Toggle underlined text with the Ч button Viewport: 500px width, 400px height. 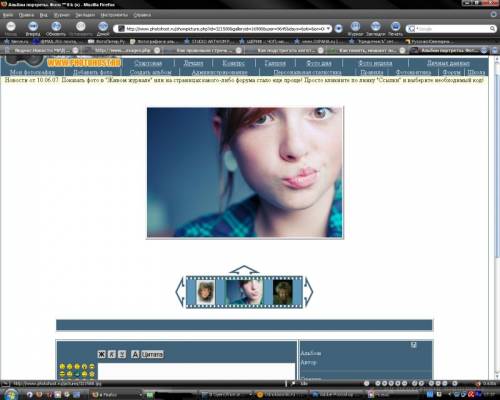(x=122, y=354)
